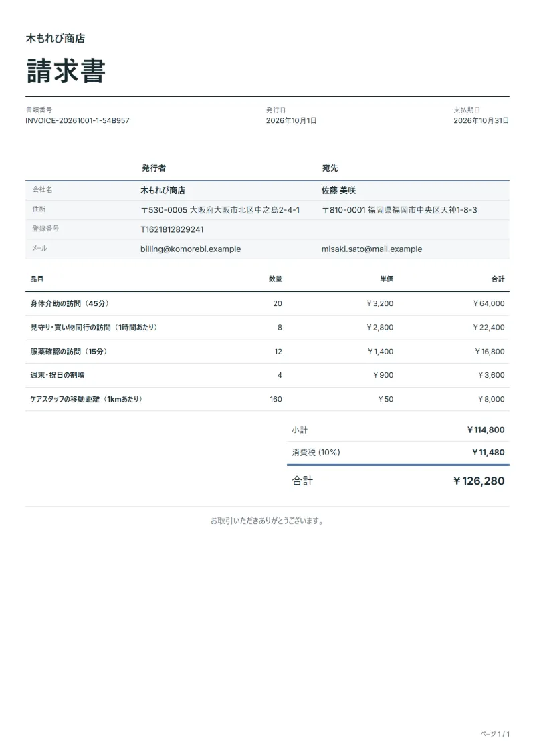
Task: Click subtotal amount ¥114,800
Action: [x=486, y=430]
